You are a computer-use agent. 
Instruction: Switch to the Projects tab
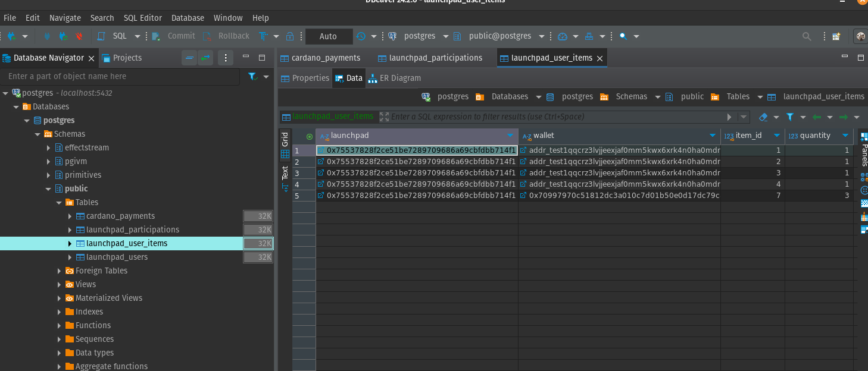[122, 58]
